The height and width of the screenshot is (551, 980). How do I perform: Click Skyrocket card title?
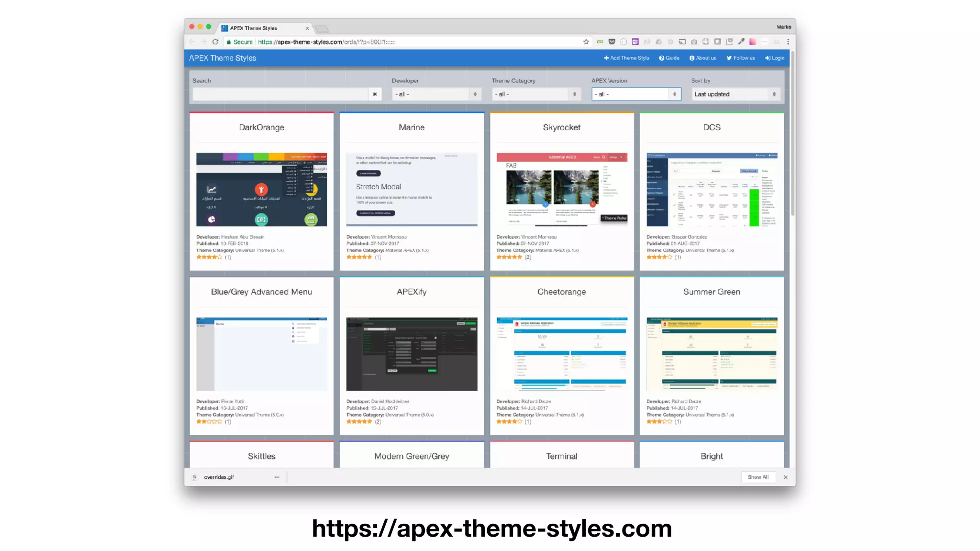coord(562,127)
